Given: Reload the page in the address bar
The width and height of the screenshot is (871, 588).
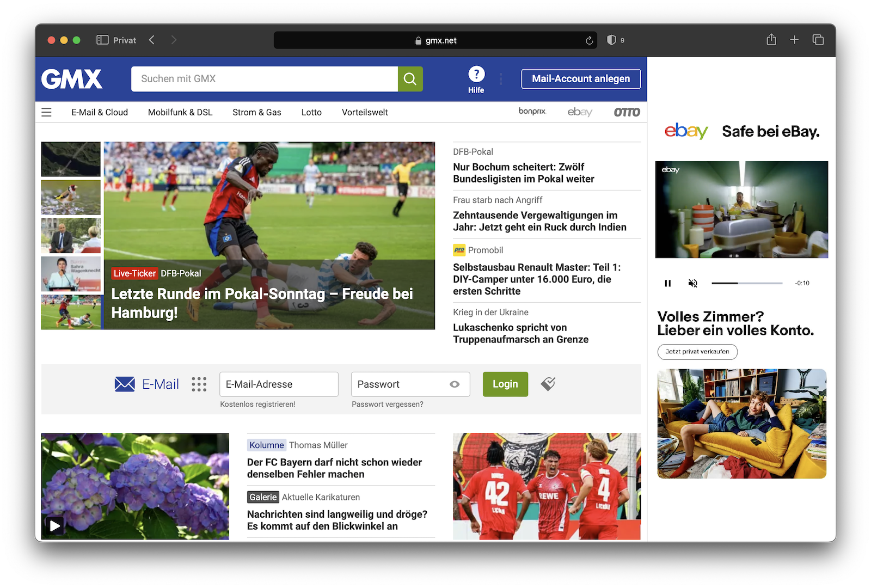Looking at the screenshot, I should (x=589, y=40).
